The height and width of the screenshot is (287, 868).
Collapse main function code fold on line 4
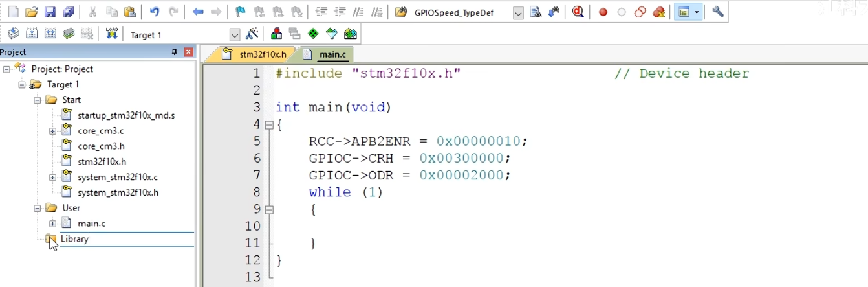point(269,124)
